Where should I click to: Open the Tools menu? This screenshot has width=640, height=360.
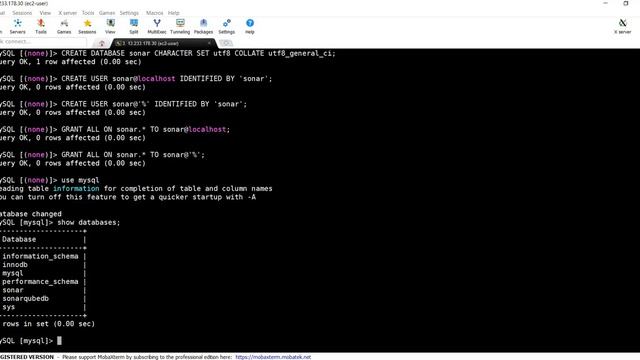click(88, 13)
